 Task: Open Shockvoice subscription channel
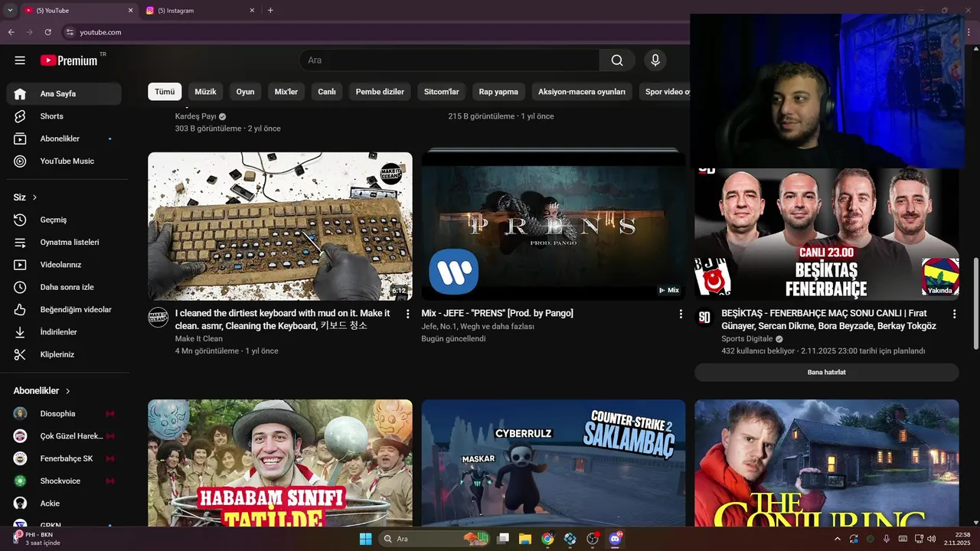tap(64, 481)
